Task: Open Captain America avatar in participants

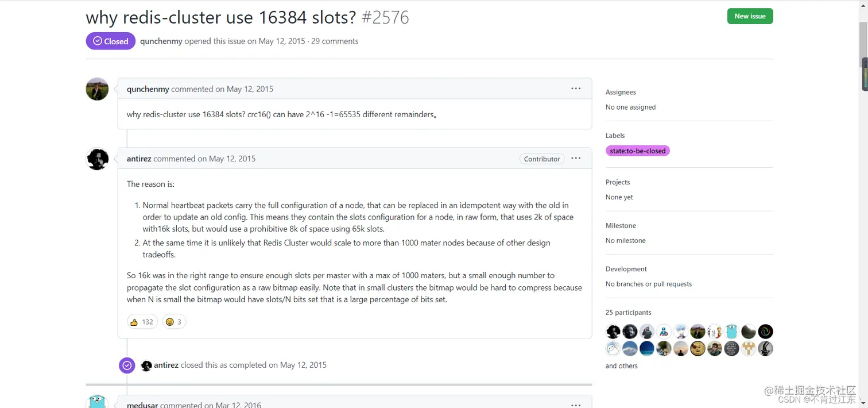Action: 664,332
